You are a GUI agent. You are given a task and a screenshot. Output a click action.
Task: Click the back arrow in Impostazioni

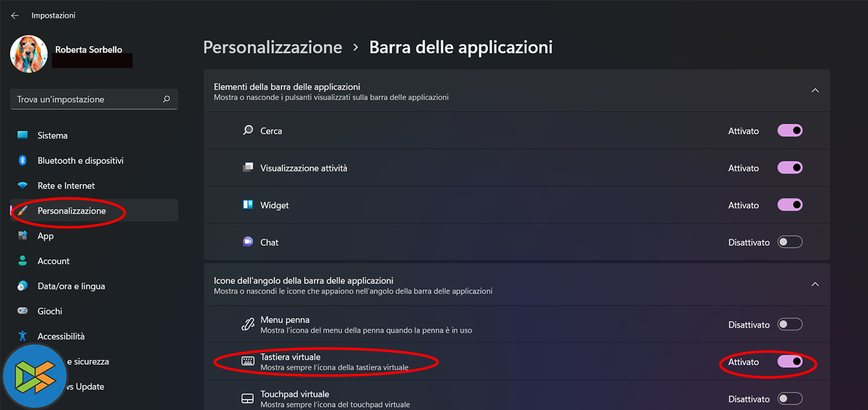(x=15, y=16)
